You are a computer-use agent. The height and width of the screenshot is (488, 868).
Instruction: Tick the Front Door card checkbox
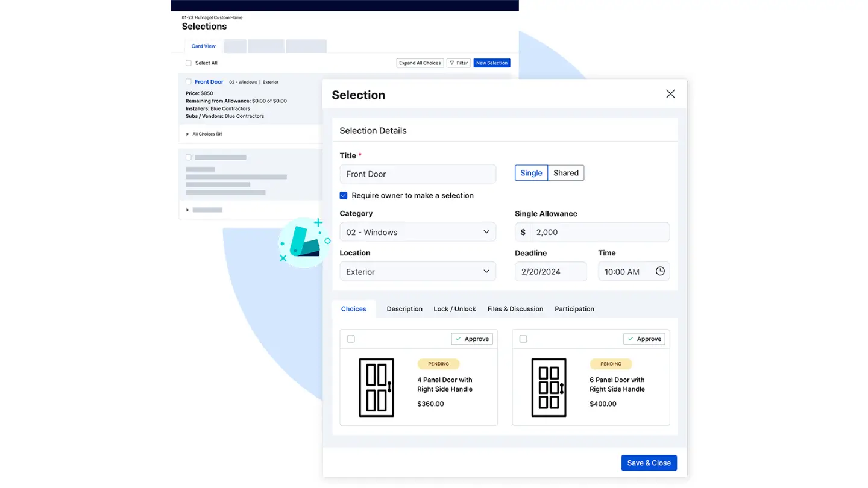[x=189, y=81]
